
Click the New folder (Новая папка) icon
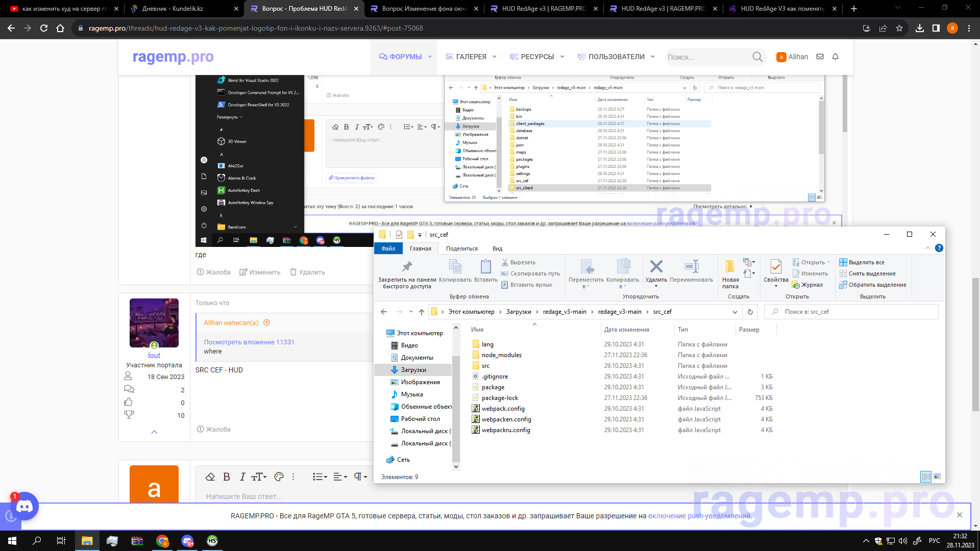pos(730,267)
